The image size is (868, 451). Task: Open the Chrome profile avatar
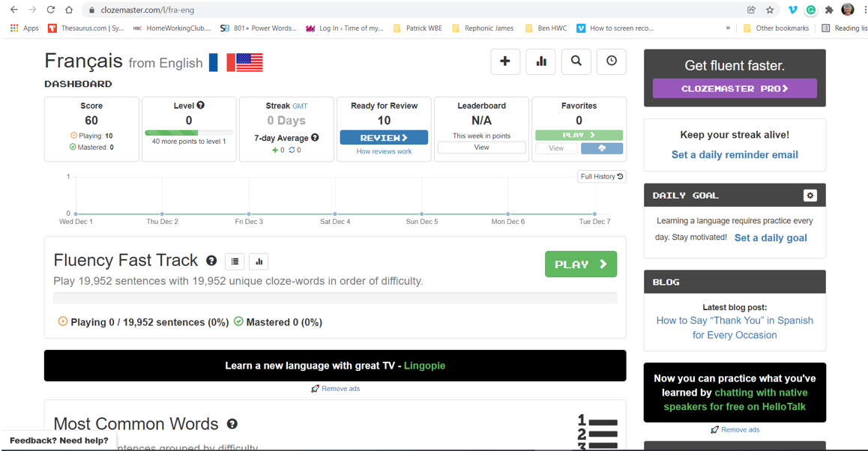point(848,10)
